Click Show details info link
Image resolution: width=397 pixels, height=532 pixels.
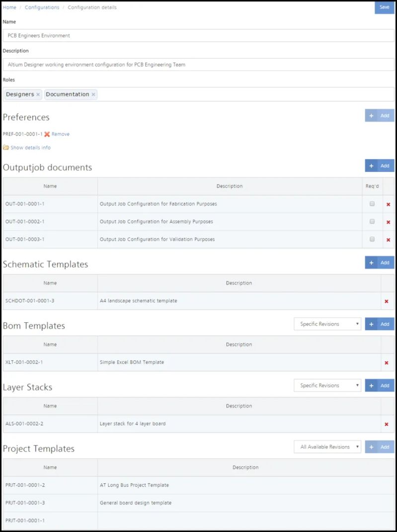(x=30, y=148)
